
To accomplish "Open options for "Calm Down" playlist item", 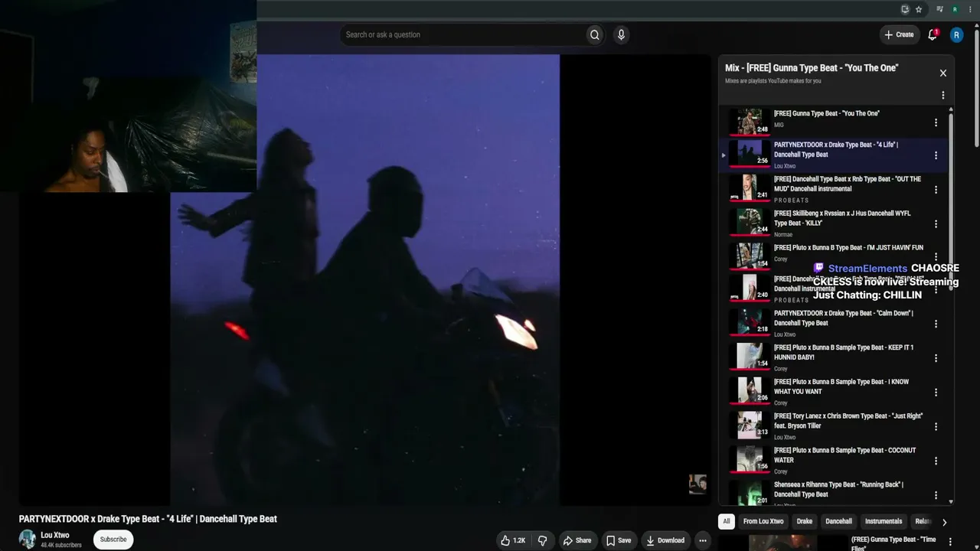I will (936, 324).
